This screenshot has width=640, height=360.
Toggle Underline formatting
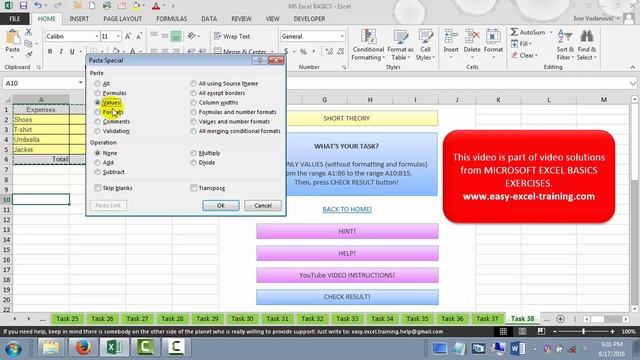pyautogui.click(x=72, y=51)
